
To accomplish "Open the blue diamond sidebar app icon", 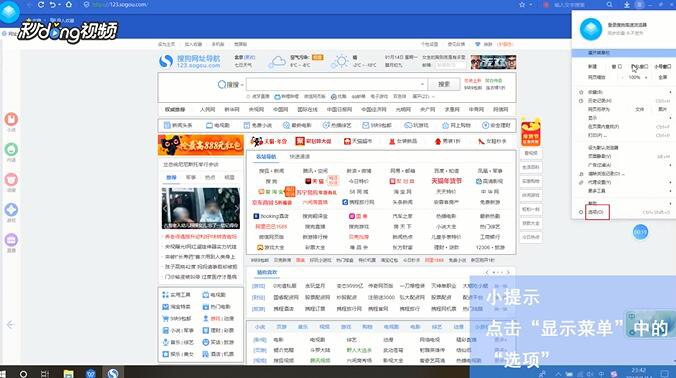I will click(11, 210).
